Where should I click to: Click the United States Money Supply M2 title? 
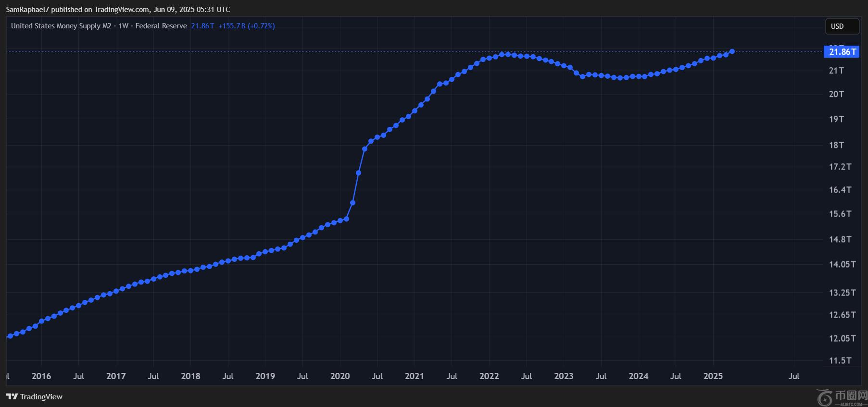[61, 26]
